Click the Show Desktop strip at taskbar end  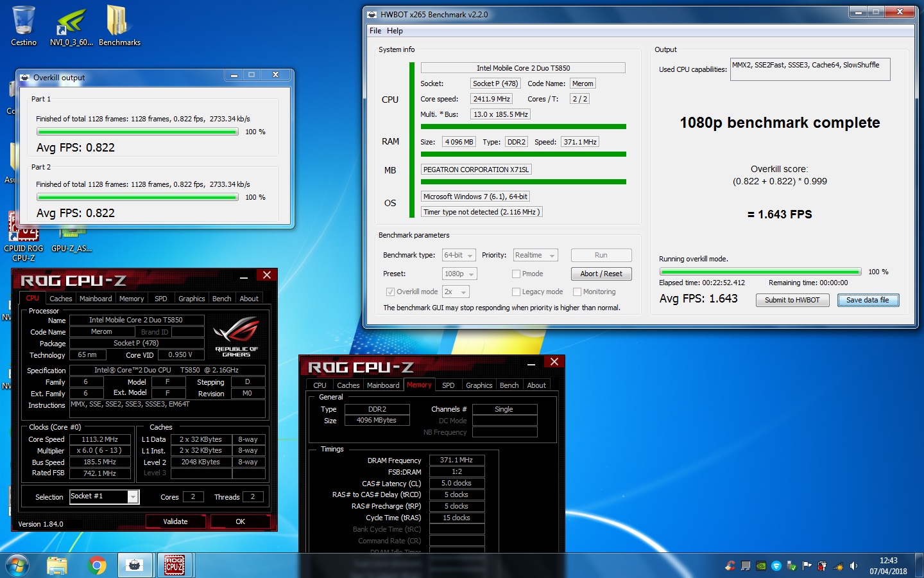[x=920, y=566]
